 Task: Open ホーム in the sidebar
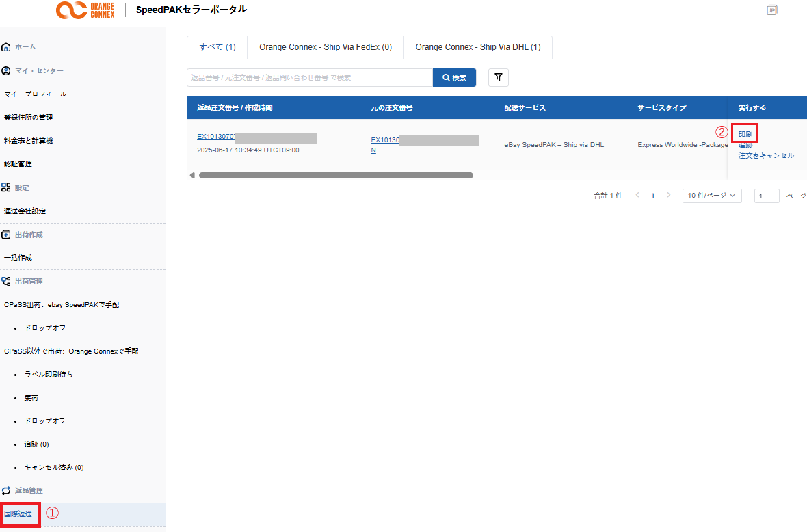pos(25,46)
